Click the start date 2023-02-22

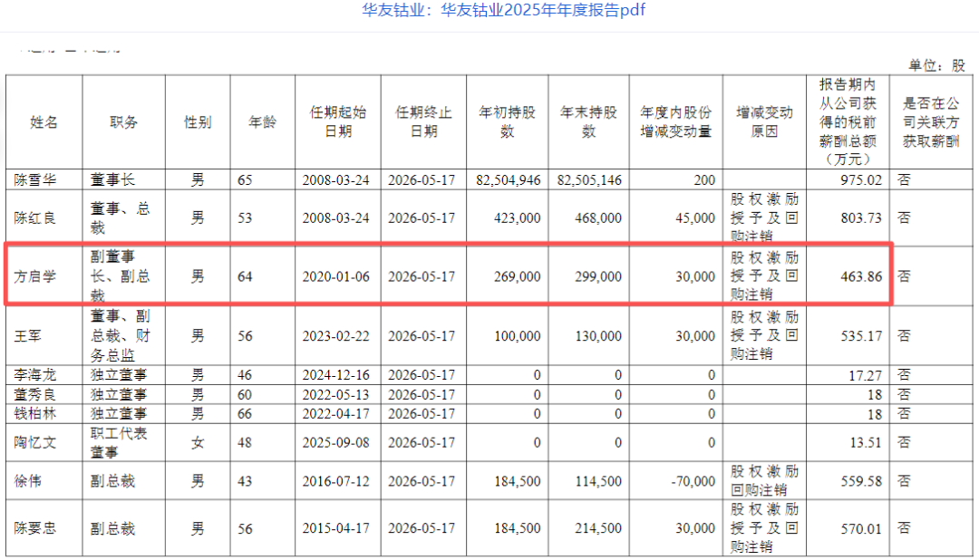pos(336,336)
